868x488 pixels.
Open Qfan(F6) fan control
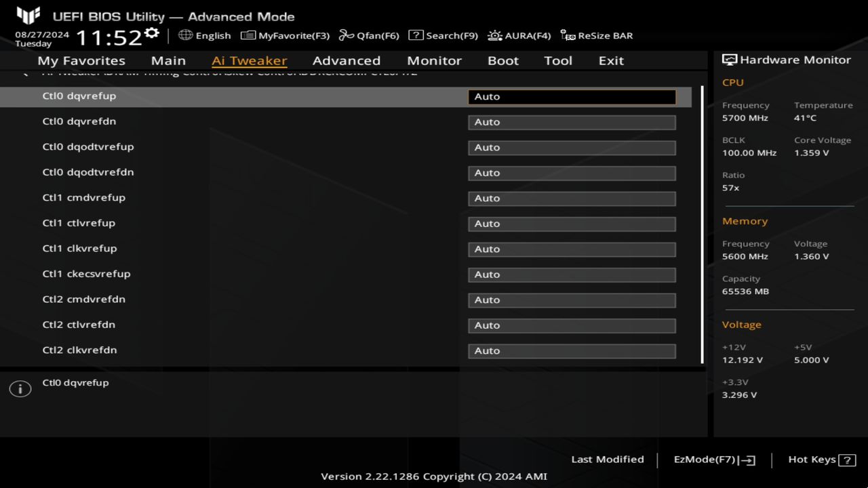[x=369, y=35]
